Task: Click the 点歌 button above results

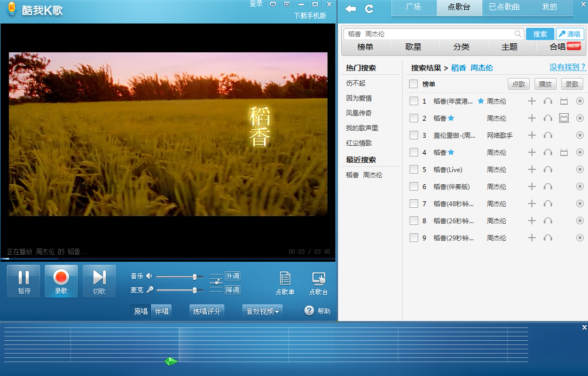Action: 519,84
